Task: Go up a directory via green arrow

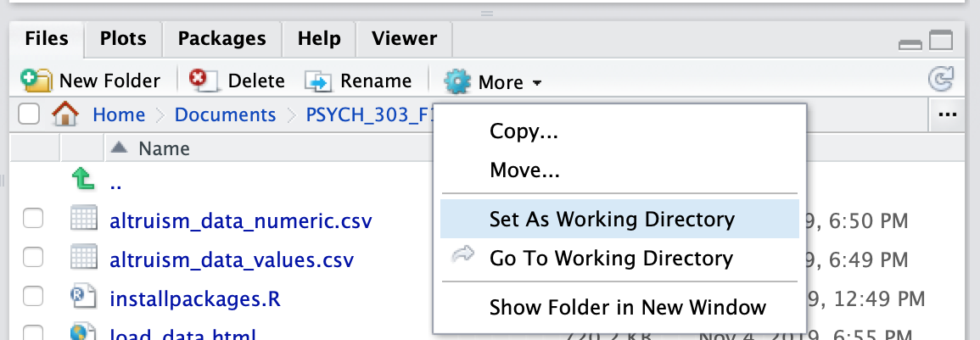Action: pos(83,179)
